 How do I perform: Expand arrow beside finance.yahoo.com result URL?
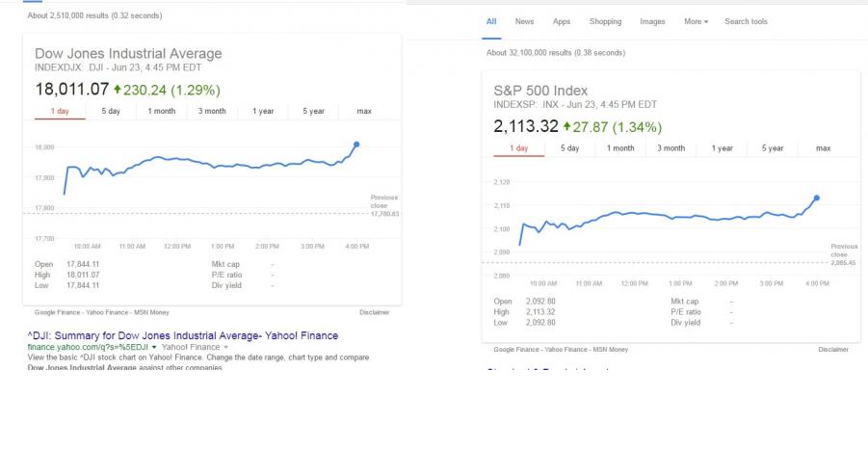click(155, 347)
